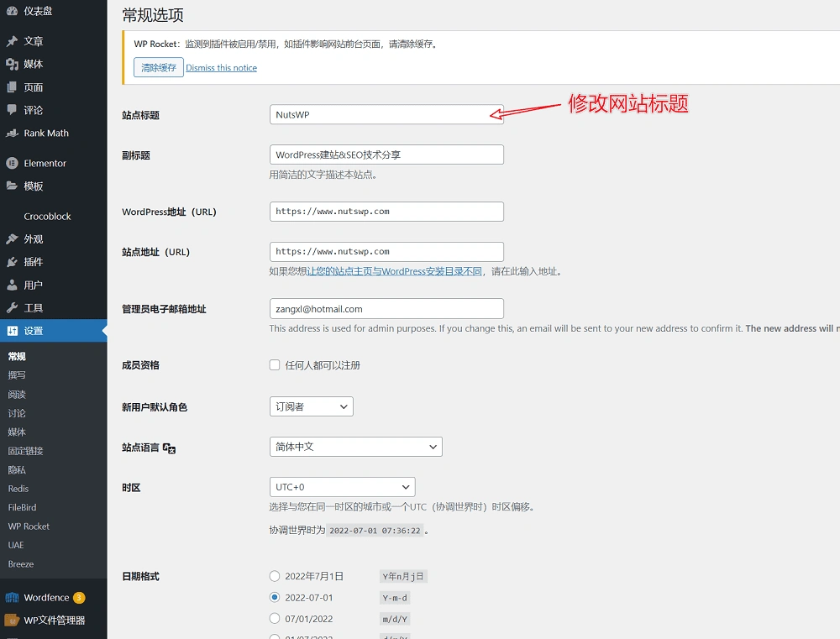The width and height of the screenshot is (840, 639).
Task: Click the Comments (评论) bubble icon
Action: tap(12, 110)
